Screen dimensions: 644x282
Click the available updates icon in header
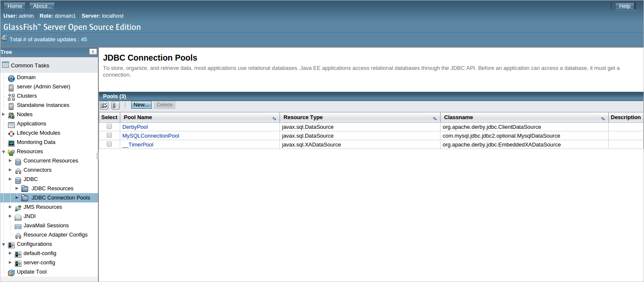(x=5, y=38)
